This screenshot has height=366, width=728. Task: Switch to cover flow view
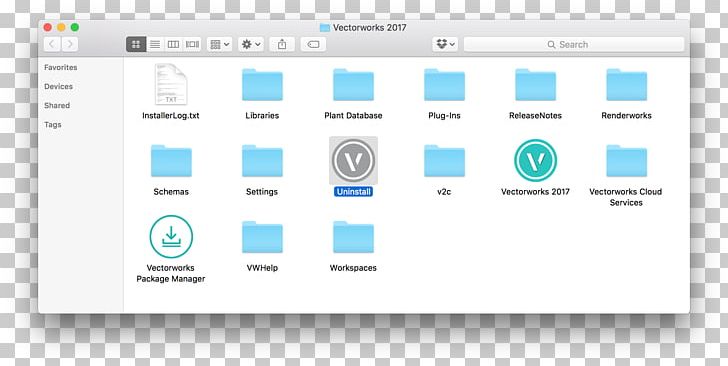tap(192, 45)
